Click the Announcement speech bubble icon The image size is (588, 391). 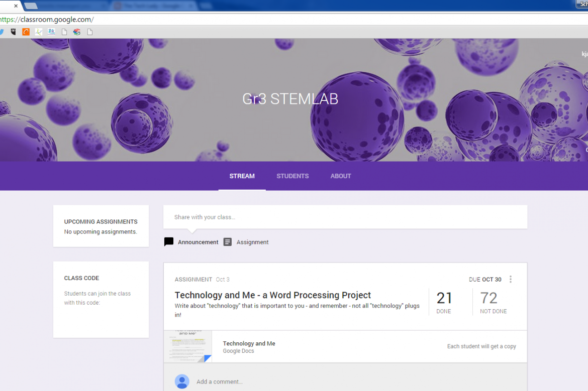point(169,242)
